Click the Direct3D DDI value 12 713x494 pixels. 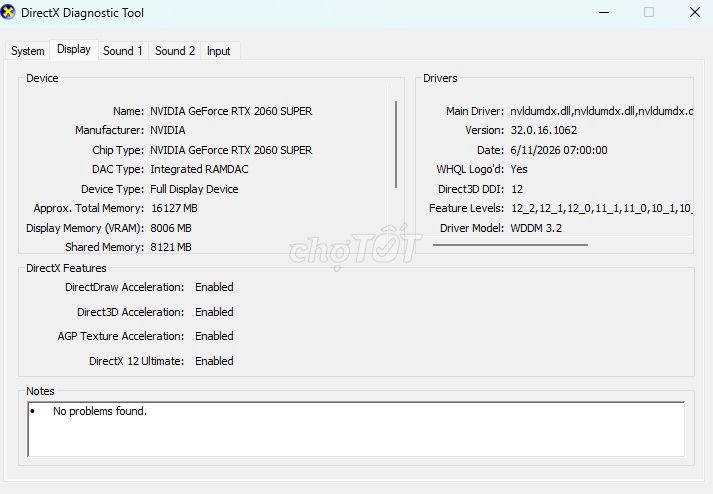[x=517, y=189]
